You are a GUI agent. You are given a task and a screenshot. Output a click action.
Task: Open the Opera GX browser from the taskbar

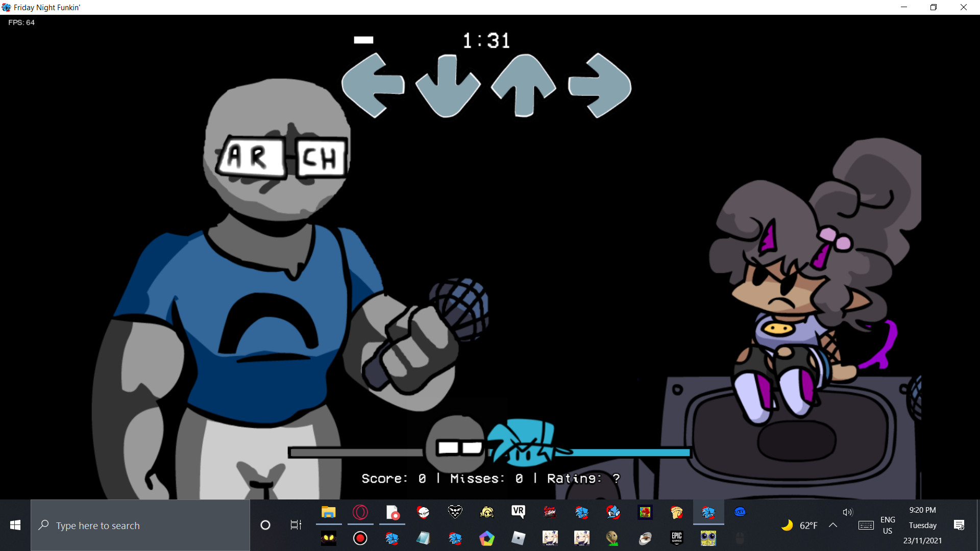point(361,513)
